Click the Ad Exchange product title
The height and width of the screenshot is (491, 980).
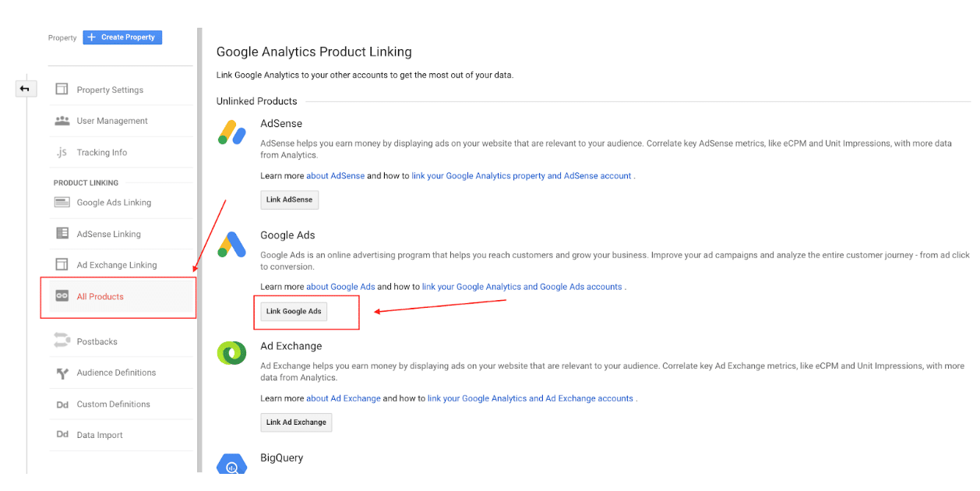[x=291, y=346]
